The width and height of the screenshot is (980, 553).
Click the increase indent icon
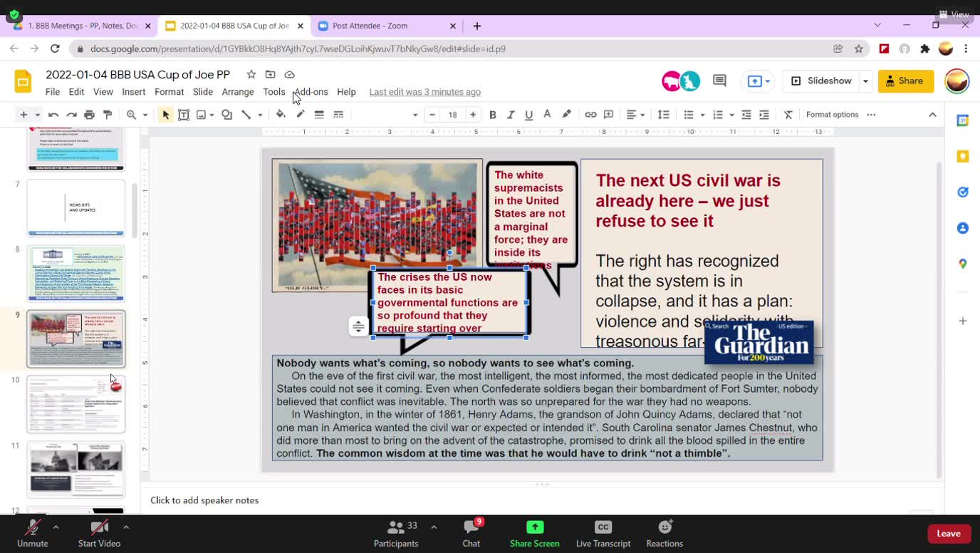click(x=764, y=115)
